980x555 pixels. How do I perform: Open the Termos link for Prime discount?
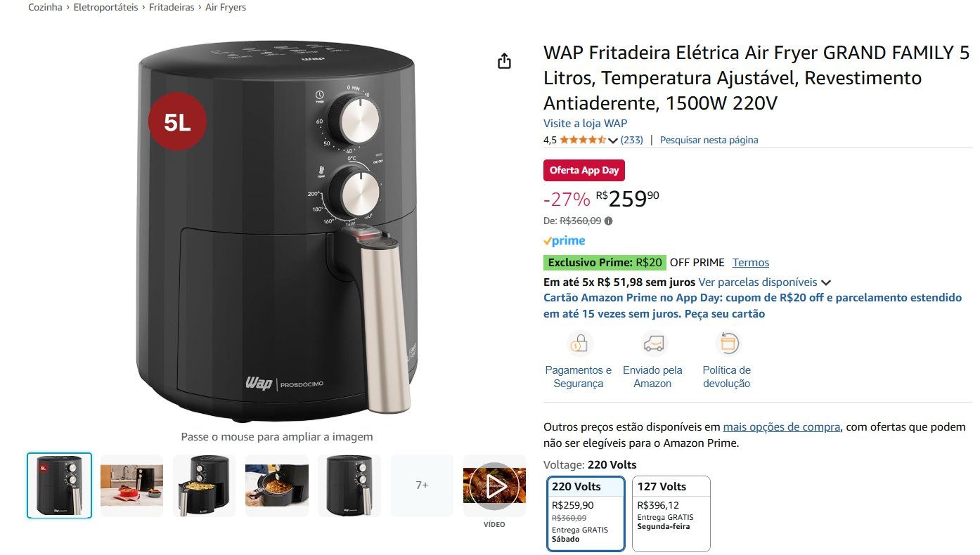tap(751, 262)
